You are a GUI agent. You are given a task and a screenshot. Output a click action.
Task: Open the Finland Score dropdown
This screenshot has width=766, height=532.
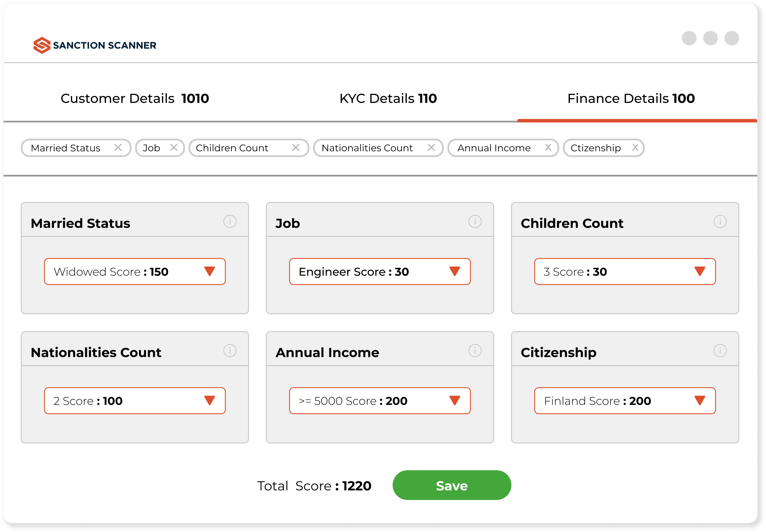coord(625,401)
